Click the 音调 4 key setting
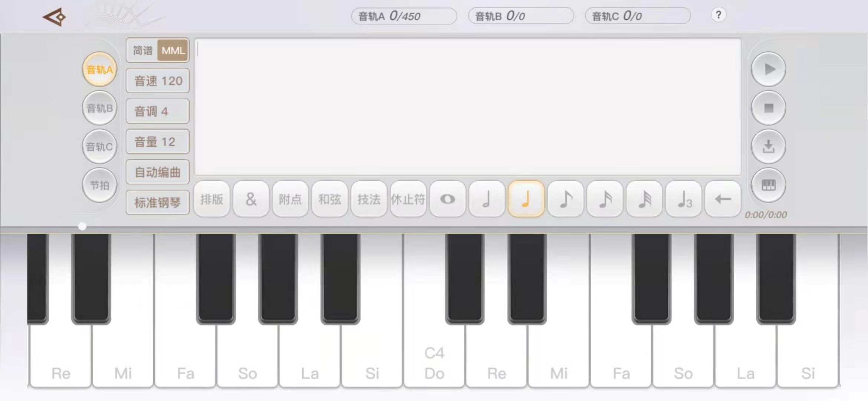Screen dimensions: 868x401 tap(157, 111)
